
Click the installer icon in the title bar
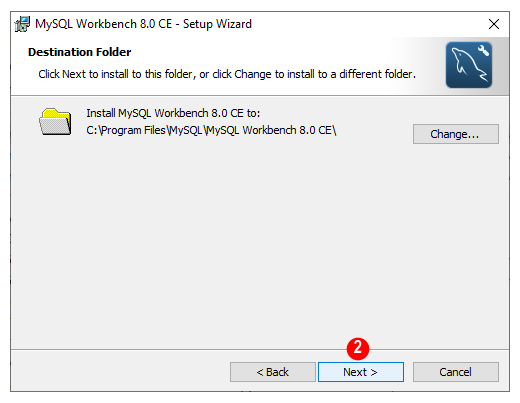click(x=22, y=24)
